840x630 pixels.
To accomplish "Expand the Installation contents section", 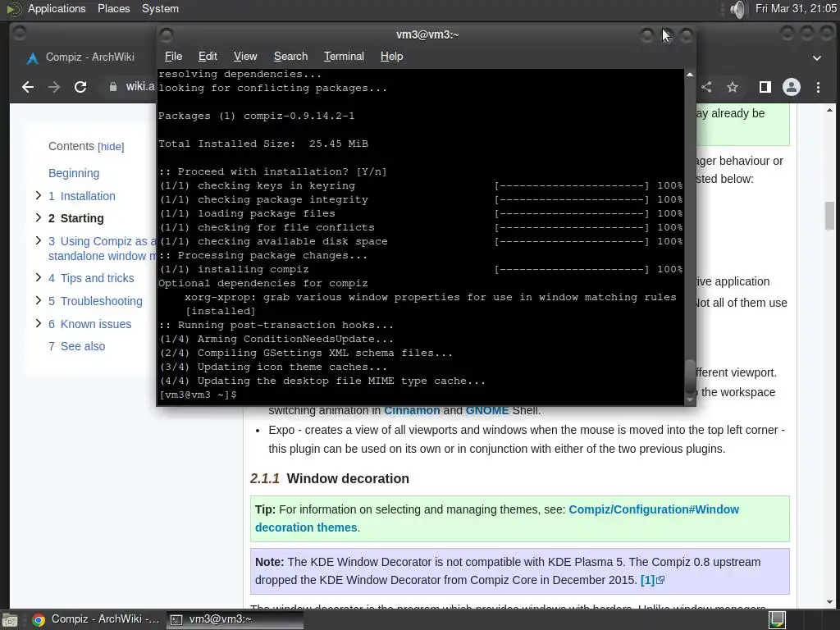I will point(38,195).
